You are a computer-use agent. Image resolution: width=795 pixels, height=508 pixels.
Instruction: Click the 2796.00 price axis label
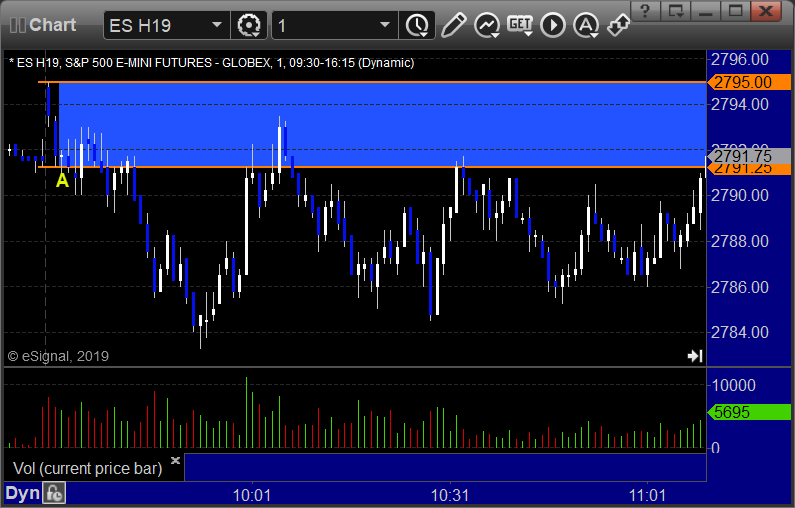(740, 60)
